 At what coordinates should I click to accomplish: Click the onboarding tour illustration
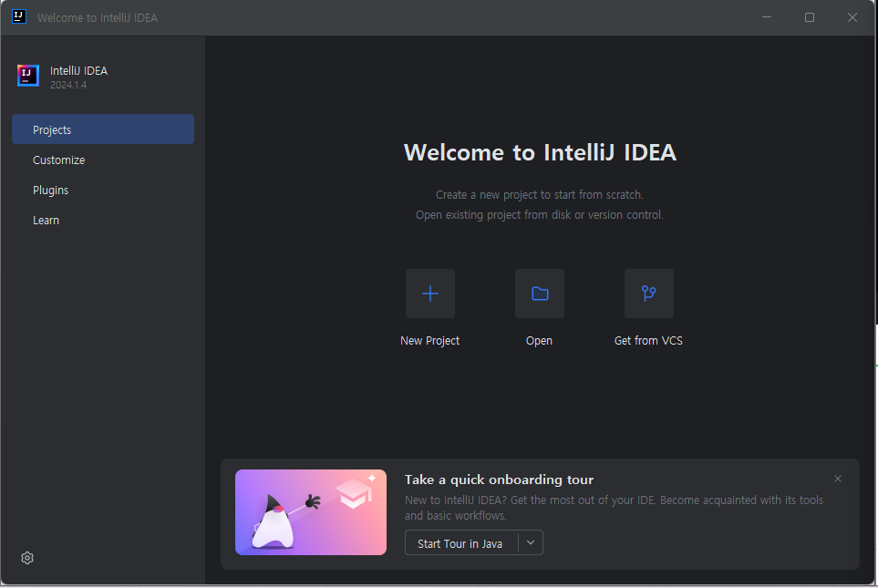pos(311,512)
